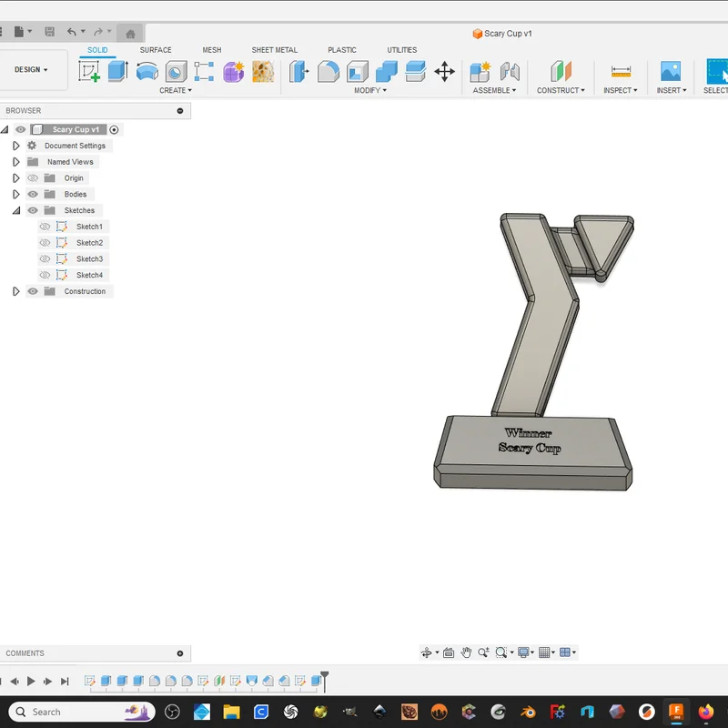Activate the Extrude tool
Screen dimensions: 728x728
pos(118,72)
